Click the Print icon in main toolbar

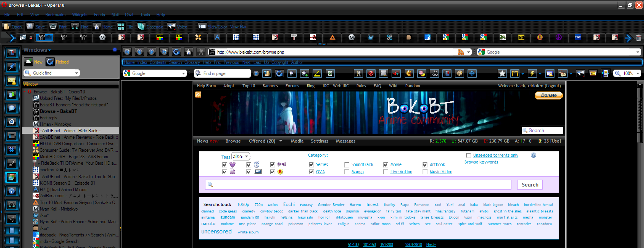pos(53,26)
